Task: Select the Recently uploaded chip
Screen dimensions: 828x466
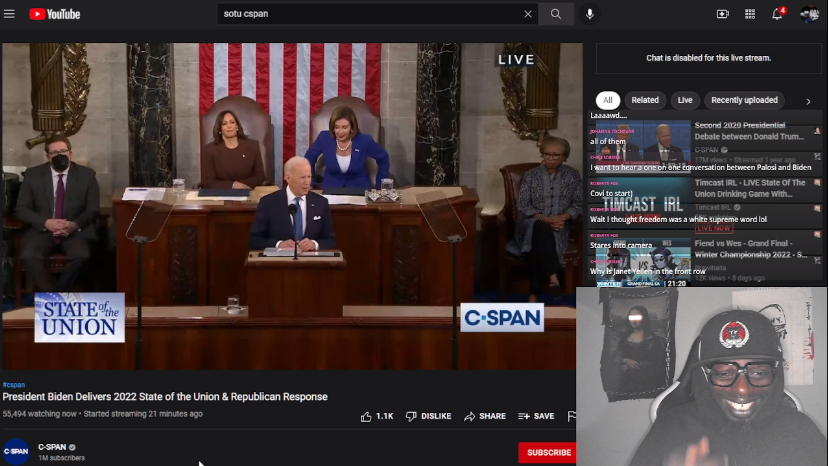Action: (745, 100)
